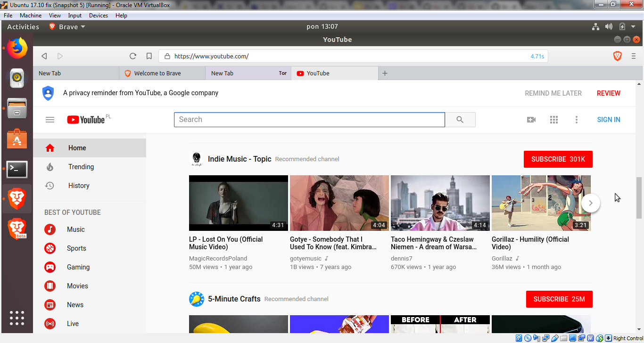Select the YouTube tab

pyautogui.click(x=335, y=73)
